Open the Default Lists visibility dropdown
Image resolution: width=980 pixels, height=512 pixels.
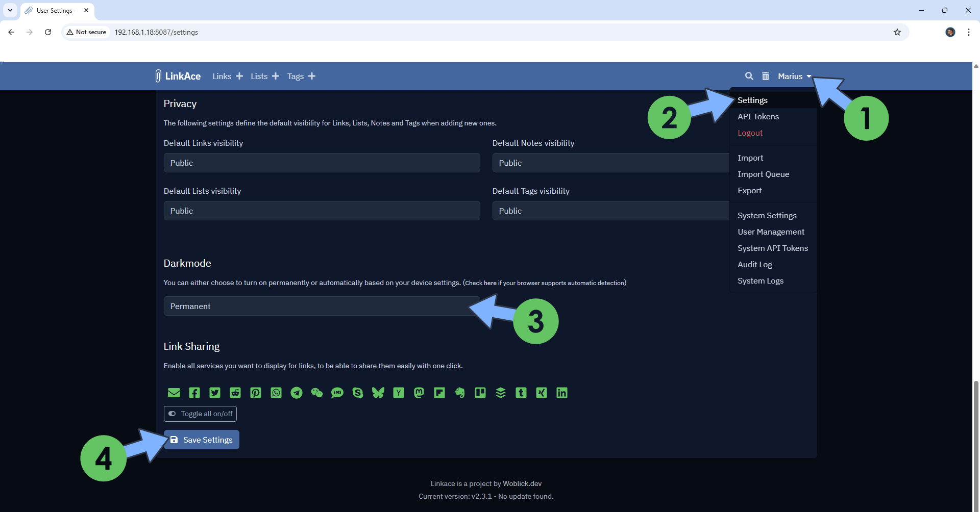(x=322, y=211)
